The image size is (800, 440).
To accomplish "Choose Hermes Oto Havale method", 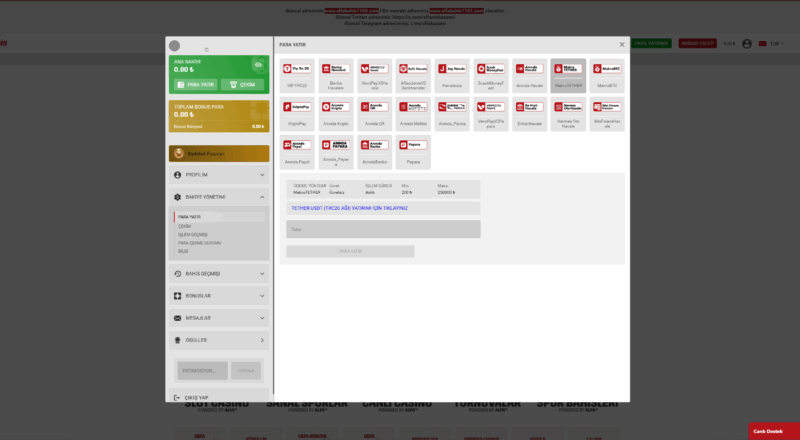I will (x=568, y=114).
